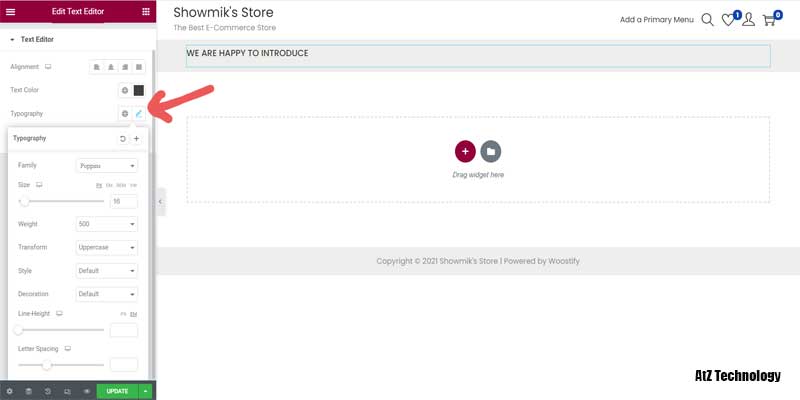Open the template library folder icon

pyautogui.click(x=490, y=151)
